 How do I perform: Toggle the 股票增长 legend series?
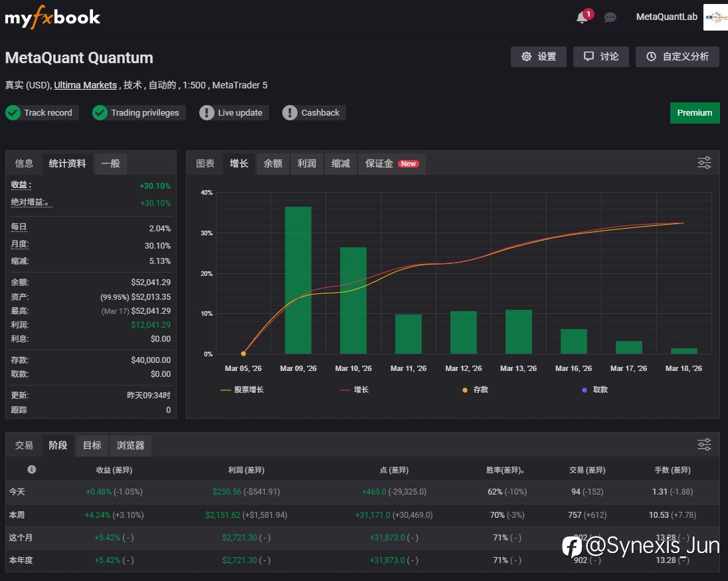click(x=242, y=390)
